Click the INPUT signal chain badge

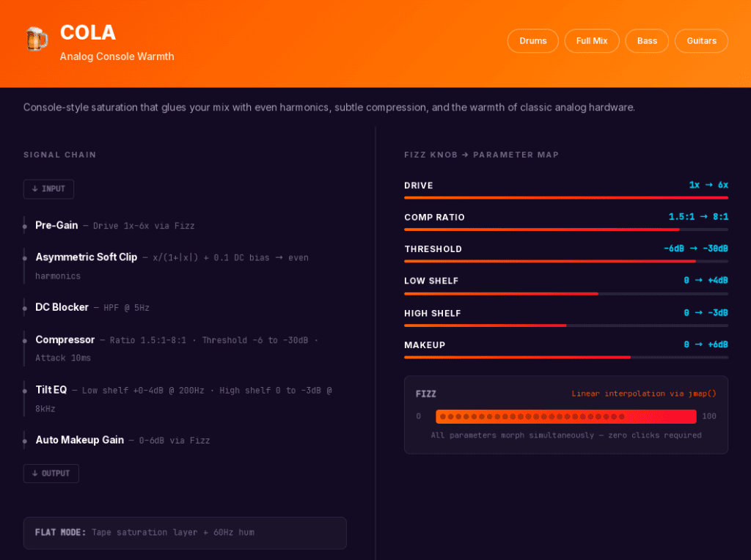pos(48,189)
